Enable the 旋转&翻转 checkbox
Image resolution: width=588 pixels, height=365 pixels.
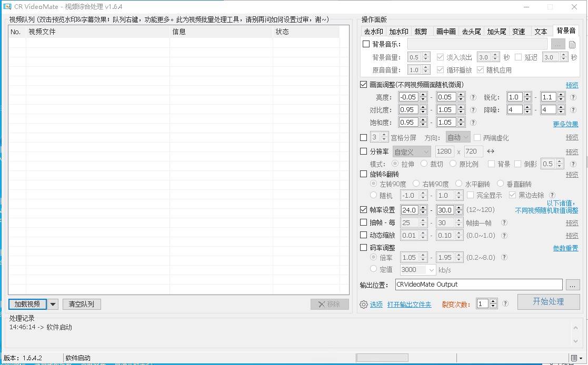363,174
